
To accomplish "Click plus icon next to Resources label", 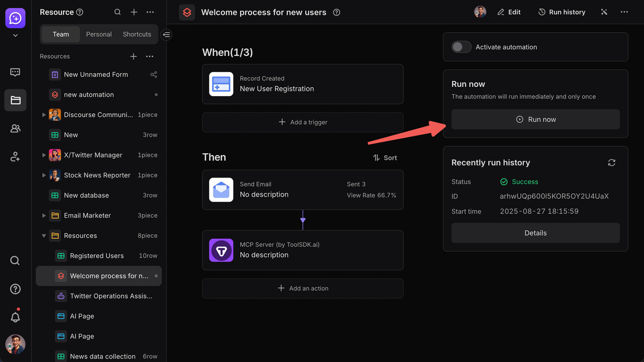I will pyautogui.click(x=133, y=56).
